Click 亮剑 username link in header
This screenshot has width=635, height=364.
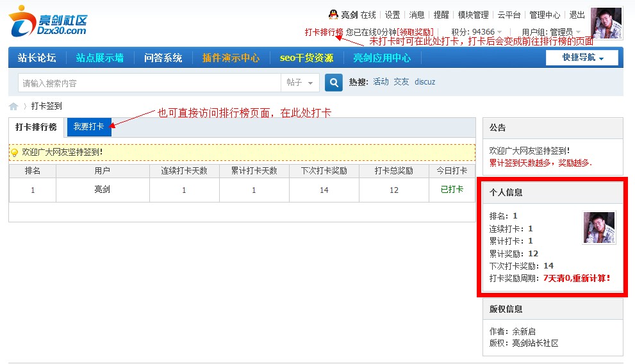pyautogui.click(x=349, y=15)
